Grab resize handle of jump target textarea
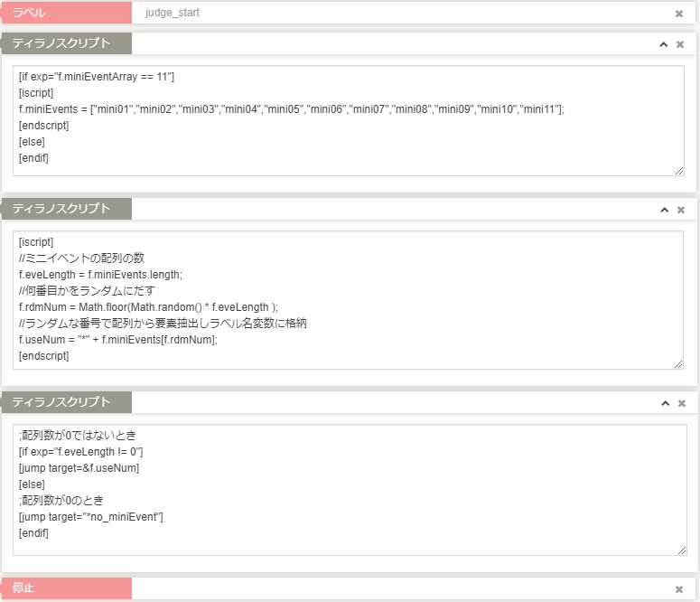The height and width of the screenshot is (602, 700). coord(678,550)
